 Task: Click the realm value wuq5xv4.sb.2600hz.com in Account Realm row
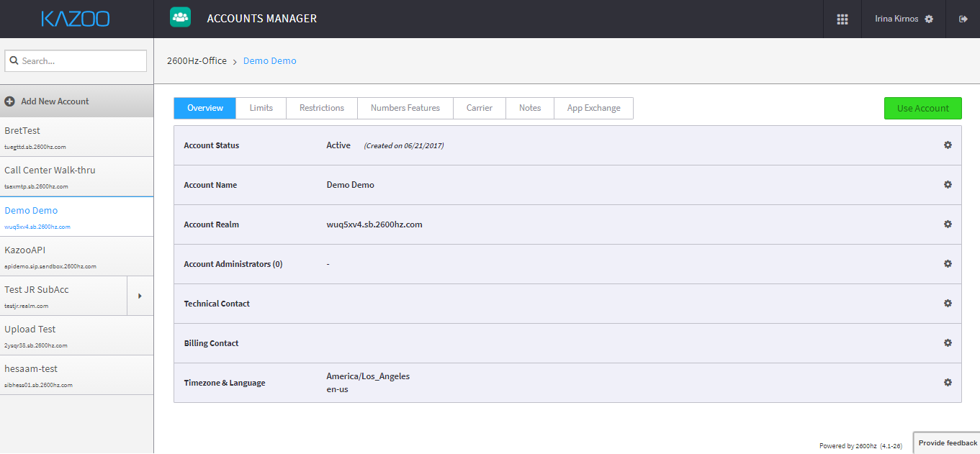coord(374,224)
